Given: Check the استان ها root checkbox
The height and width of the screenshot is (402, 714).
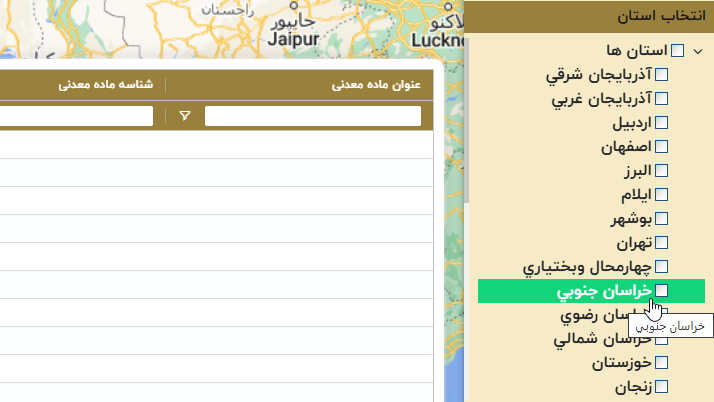Looking at the screenshot, I should (x=678, y=51).
